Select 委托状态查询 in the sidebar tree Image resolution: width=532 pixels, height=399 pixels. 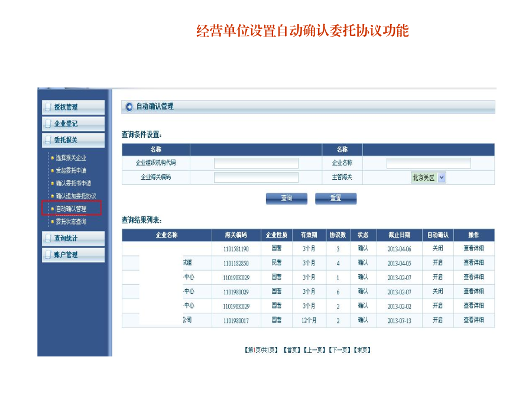point(71,222)
